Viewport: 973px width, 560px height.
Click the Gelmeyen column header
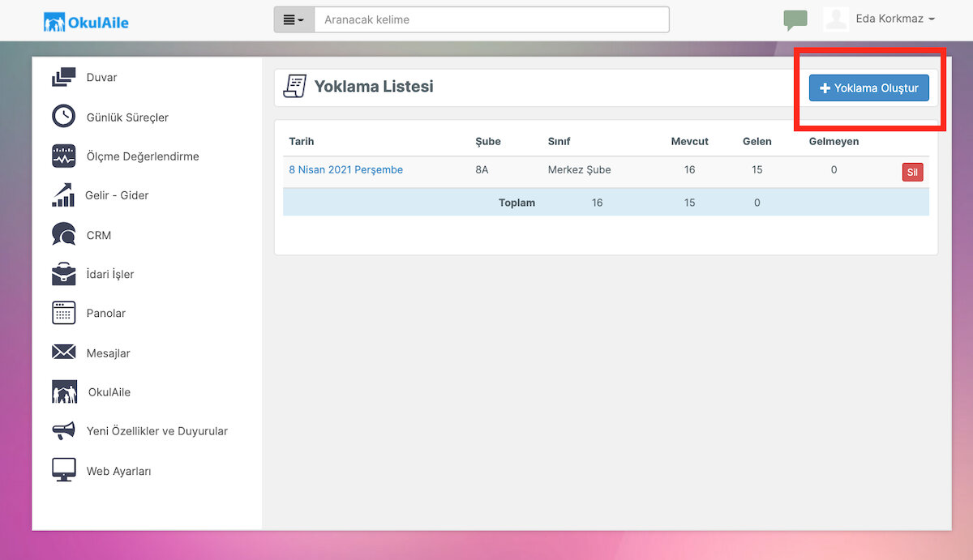click(834, 141)
